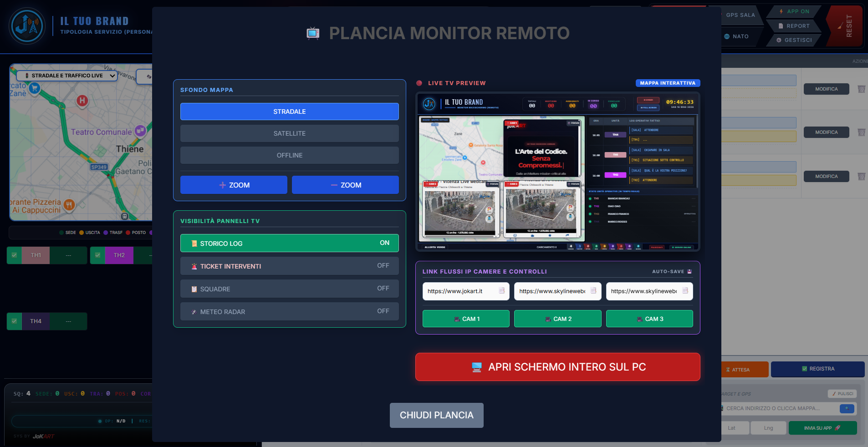Viewport: 868px width, 447px height.
Task: Click brand logo in header
Action: coord(27,26)
